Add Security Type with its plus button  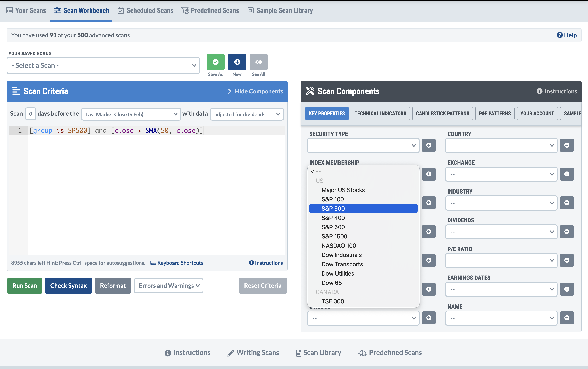[x=429, y=145]
